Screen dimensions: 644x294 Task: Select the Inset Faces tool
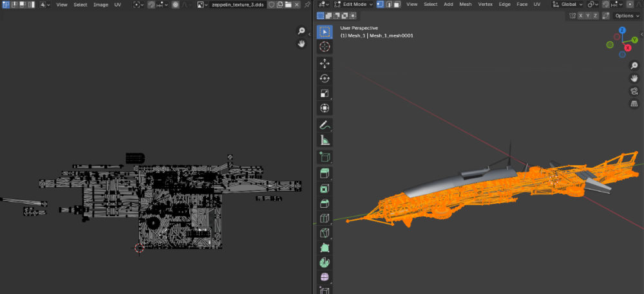[x=325, y=188]
